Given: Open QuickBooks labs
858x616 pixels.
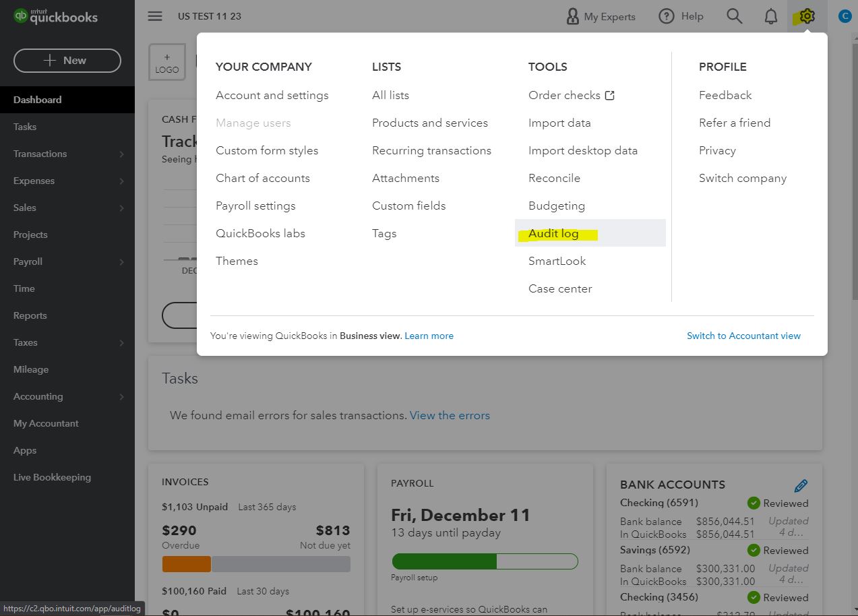Looking at the screenshot, I should (x=260, y=234).
